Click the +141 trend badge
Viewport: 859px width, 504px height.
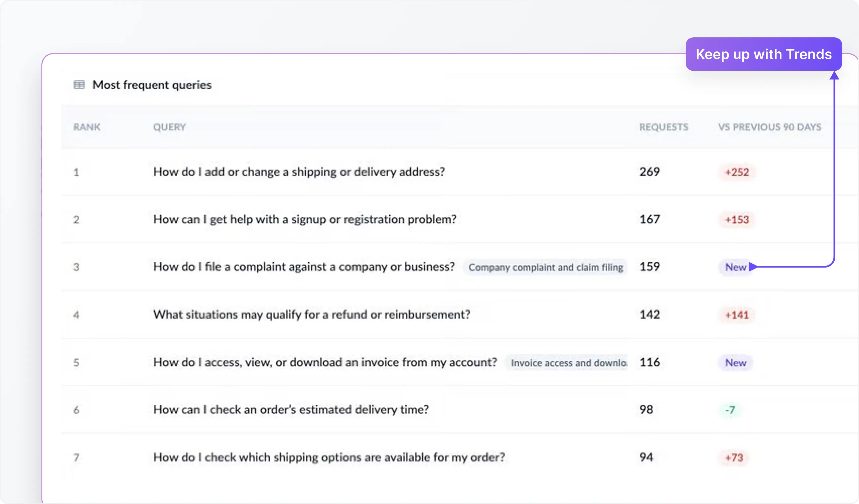coord(737,315)
